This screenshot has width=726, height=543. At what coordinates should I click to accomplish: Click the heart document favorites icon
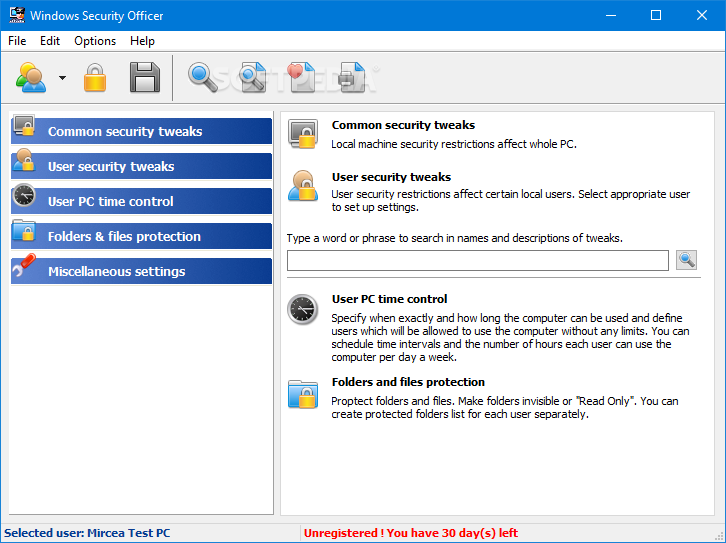point(301,77)
